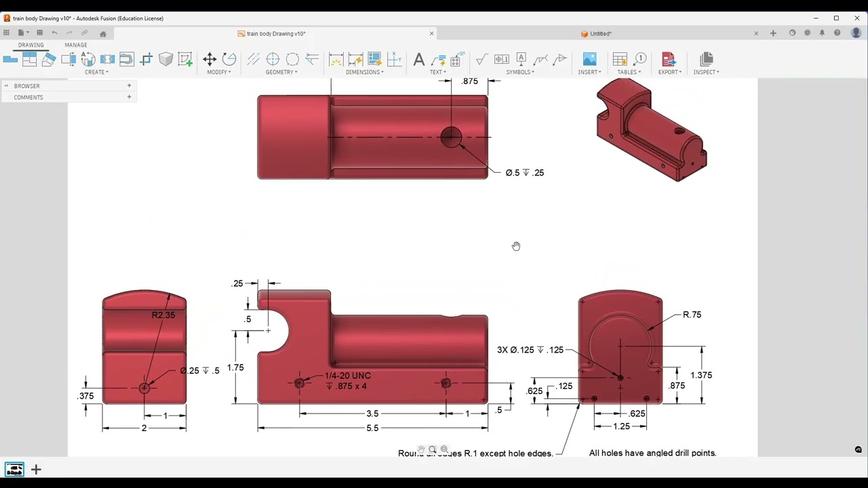Open the SYMBOLS dropdown menu
This screenshot has width=868, height=488.
point(520,72)
